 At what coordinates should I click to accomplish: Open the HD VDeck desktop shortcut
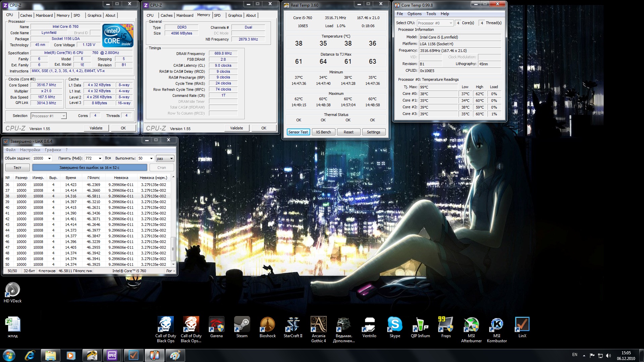[x=12, y=292]
